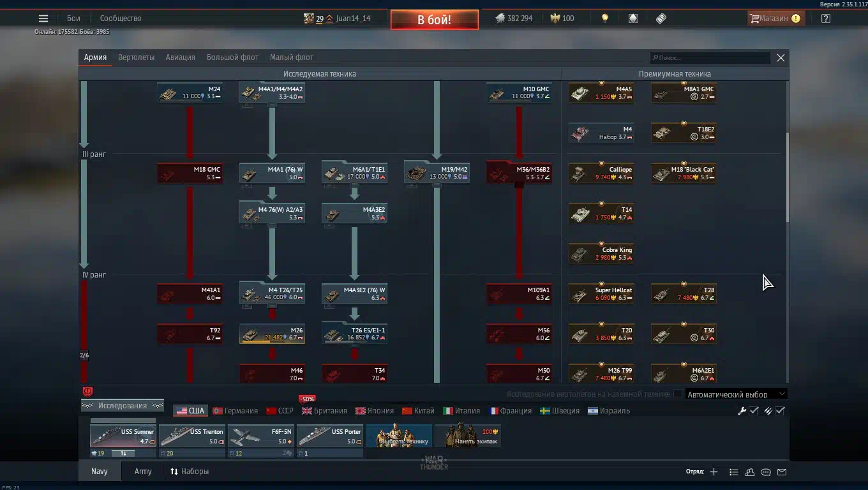This screenshot has width=868, height=490.
Task: Select the Швеция nation tab
Action: pos(560,411)
